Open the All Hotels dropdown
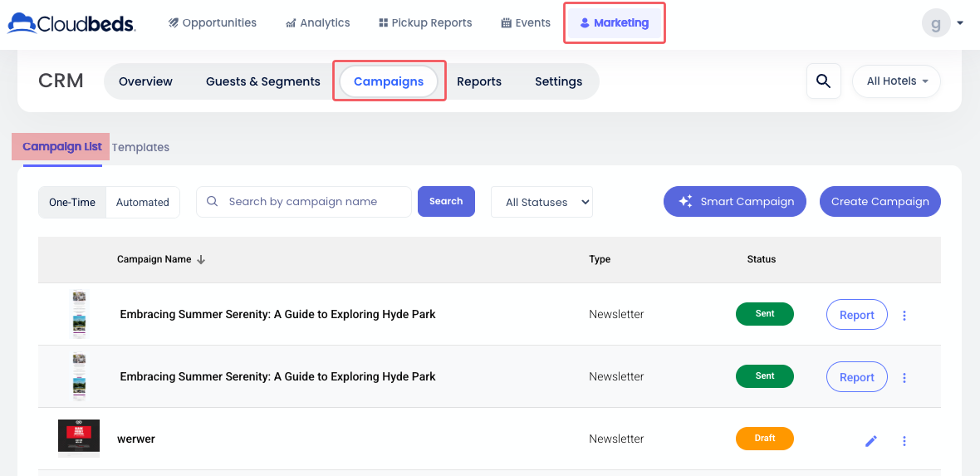Screen dimensions: 980x476 896,81
